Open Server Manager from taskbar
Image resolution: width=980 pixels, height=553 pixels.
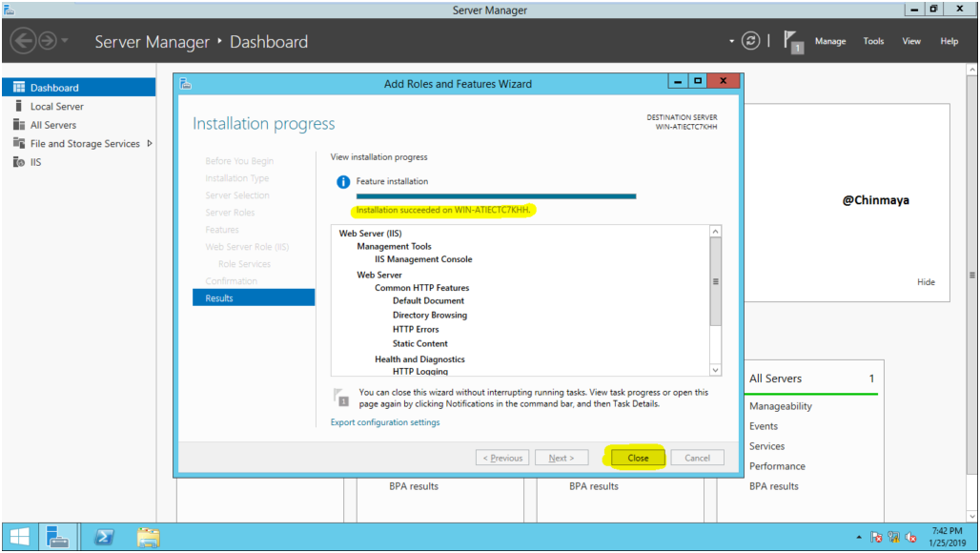tap(58, 537)
